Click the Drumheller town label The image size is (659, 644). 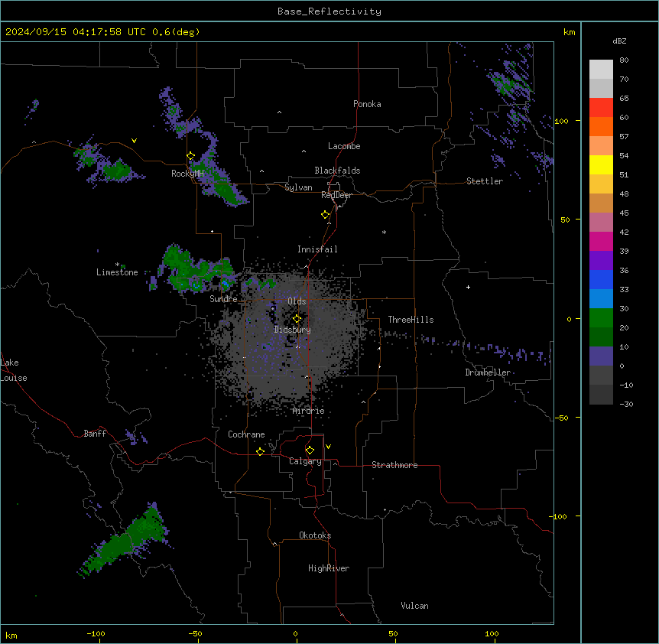[488, 372]
